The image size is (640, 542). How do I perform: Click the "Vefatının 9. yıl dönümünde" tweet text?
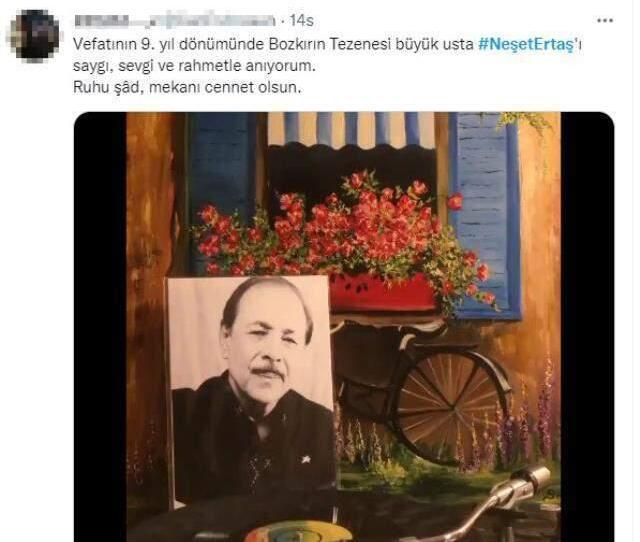tap(169, 44)
